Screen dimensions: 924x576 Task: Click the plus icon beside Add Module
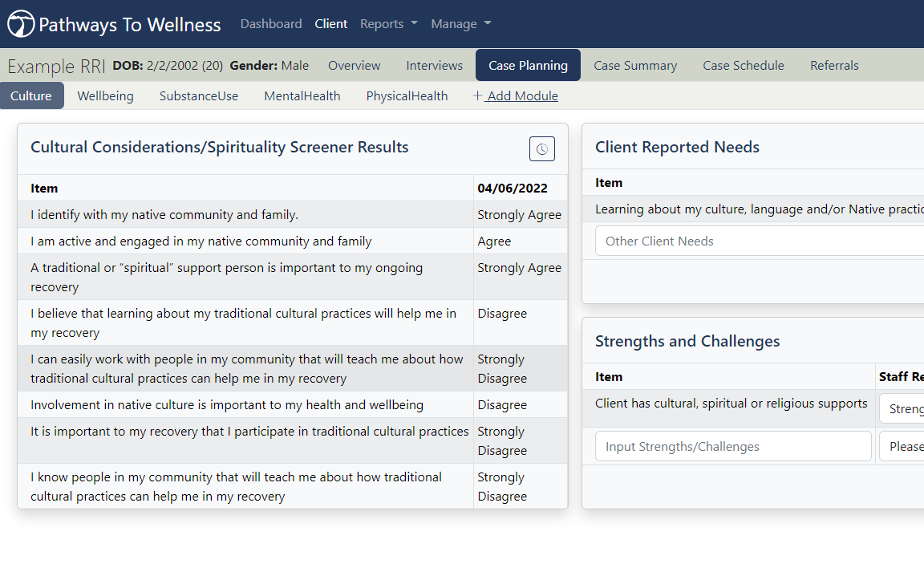477,96
